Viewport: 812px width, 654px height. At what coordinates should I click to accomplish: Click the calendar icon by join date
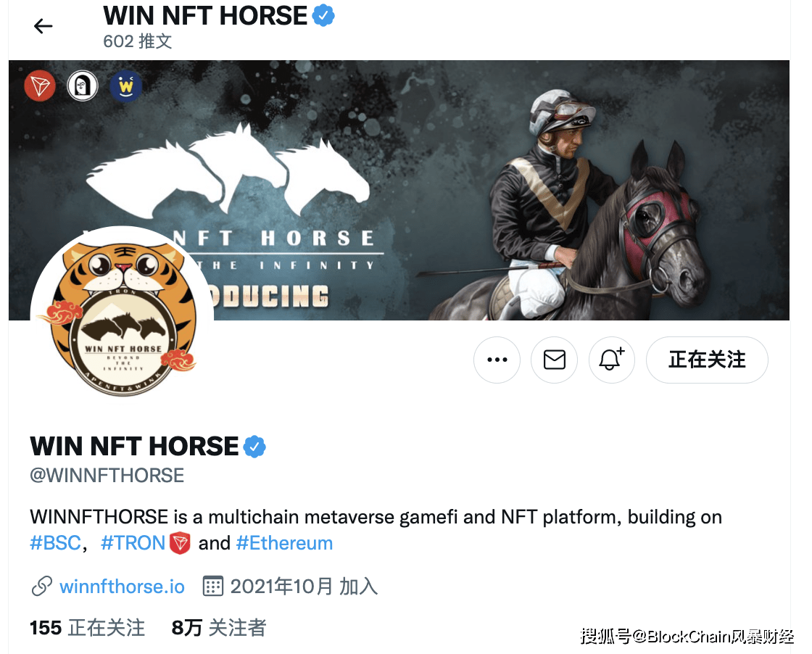213,586
